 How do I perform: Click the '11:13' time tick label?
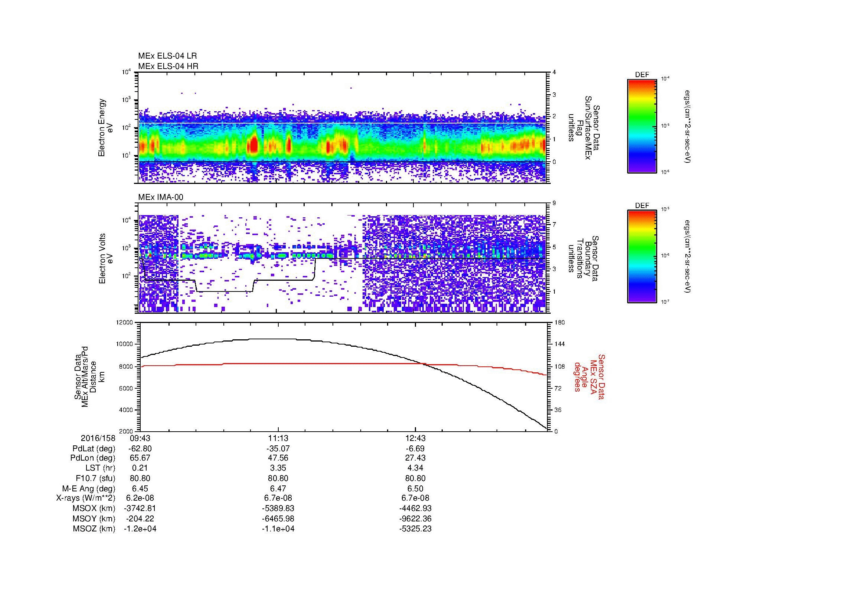point(278,438)
